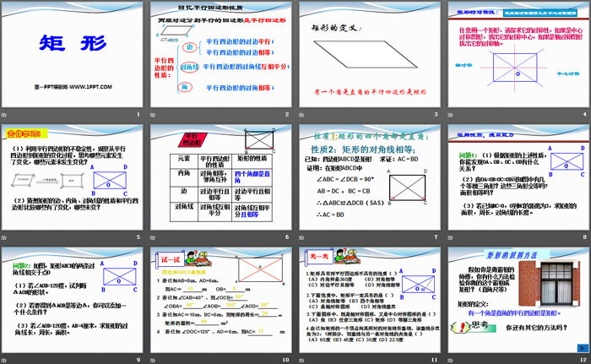Click slide number label 5
This screenshot has height=364, width=591.
pyautogui.click(x=138, y=236)
